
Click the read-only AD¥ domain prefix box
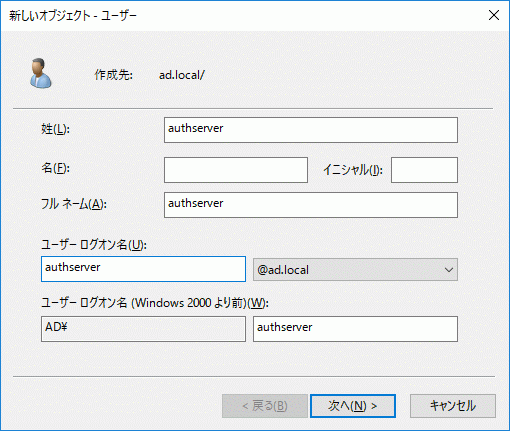click(143, 329)
